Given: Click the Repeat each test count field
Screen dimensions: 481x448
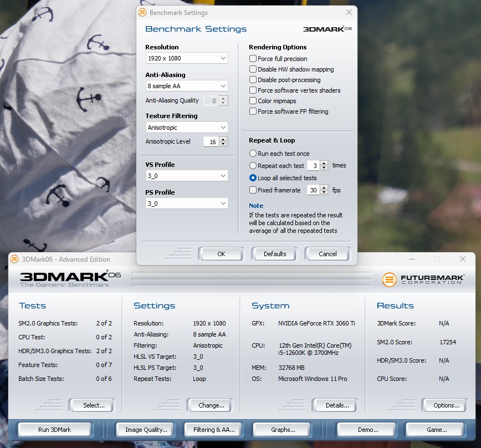Looking at the screenshot, I should (x=314, y=166).
